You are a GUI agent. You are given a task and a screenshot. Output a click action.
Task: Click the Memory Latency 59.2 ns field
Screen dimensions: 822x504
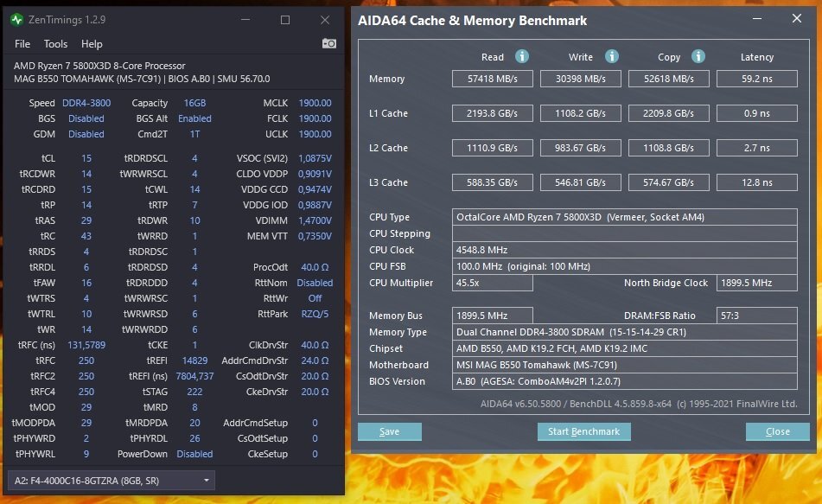pos(757,79)
